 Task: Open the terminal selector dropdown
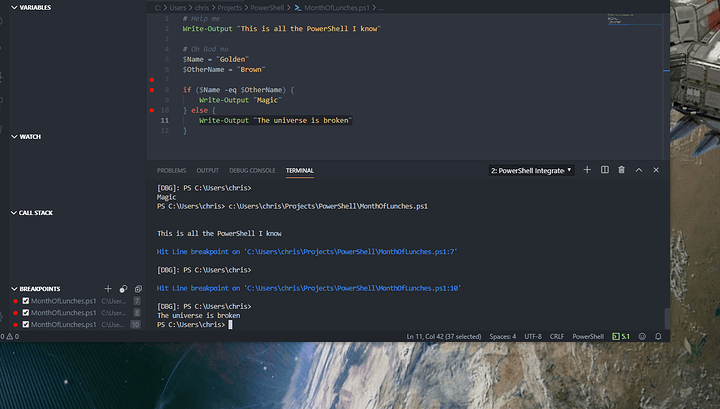[531, 170]
